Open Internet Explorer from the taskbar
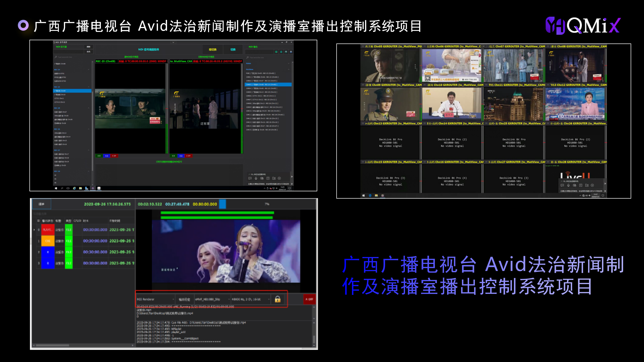The image size is (644, 362). point(74,188)
